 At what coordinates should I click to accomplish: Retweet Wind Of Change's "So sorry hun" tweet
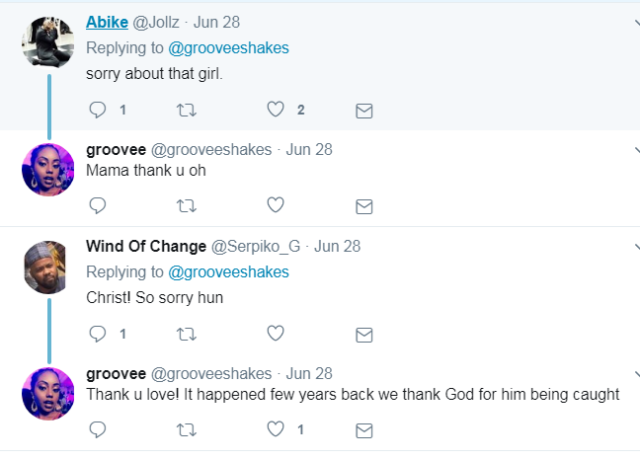click(186, 334)
